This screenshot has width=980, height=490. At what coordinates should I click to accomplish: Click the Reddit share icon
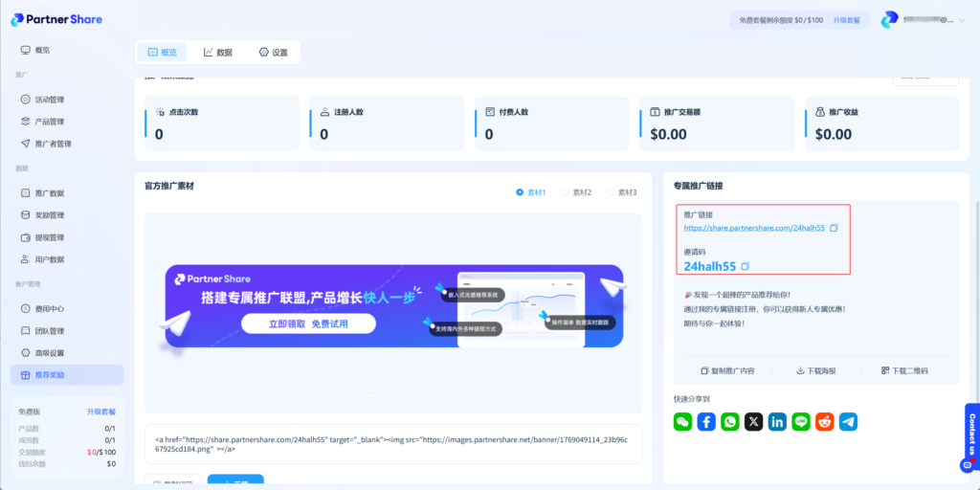[825, 421]
